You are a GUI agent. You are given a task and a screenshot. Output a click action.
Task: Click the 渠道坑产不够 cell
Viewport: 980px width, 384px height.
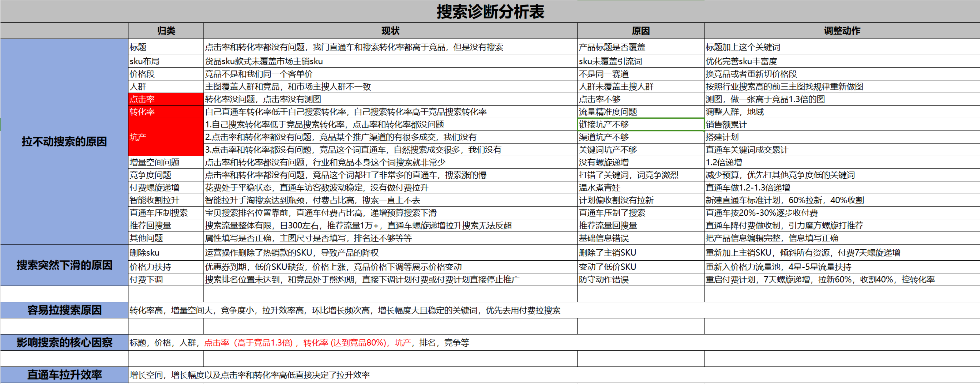coord(641,137)
